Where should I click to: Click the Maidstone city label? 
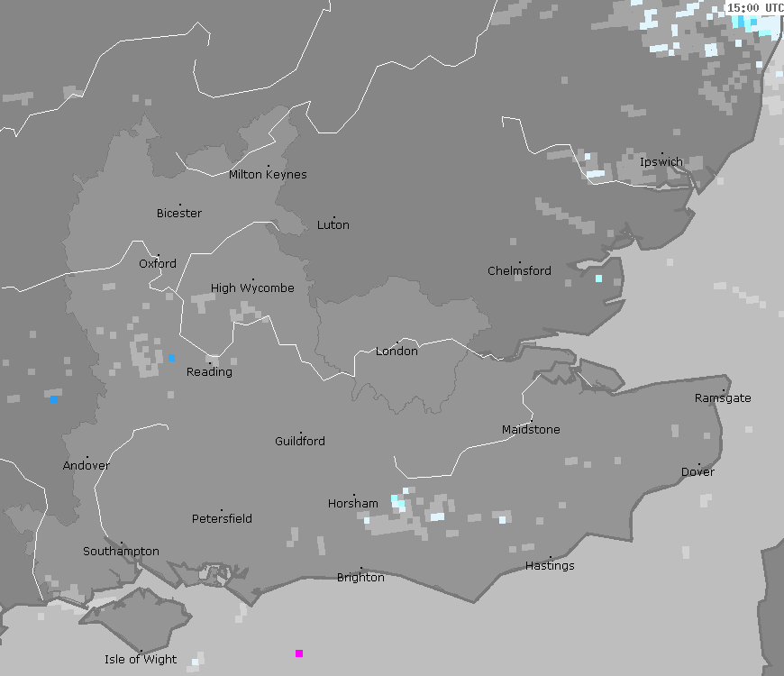[531, 430]
